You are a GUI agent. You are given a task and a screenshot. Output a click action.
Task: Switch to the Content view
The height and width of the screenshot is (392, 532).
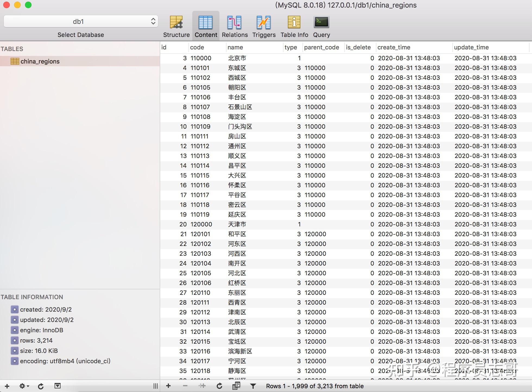(x=206, y=27)
